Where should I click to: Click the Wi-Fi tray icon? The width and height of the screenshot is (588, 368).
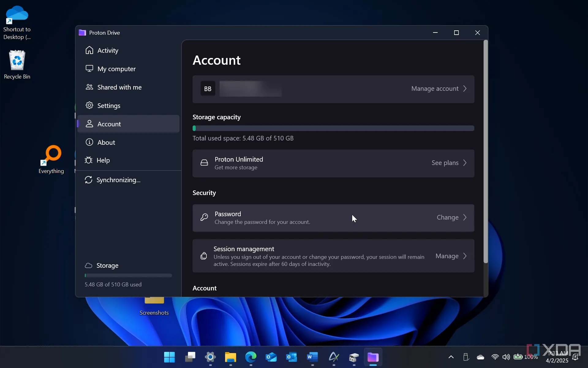(495, 357)
